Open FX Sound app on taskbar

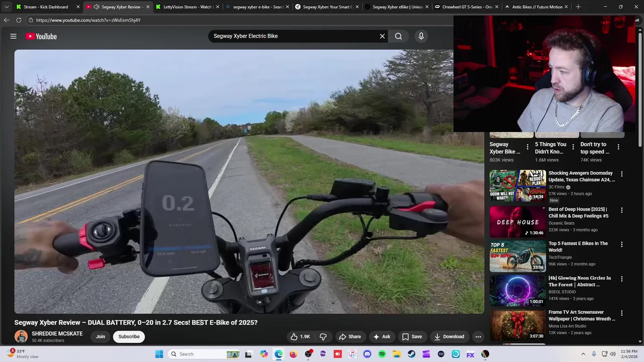pos(470,354)
